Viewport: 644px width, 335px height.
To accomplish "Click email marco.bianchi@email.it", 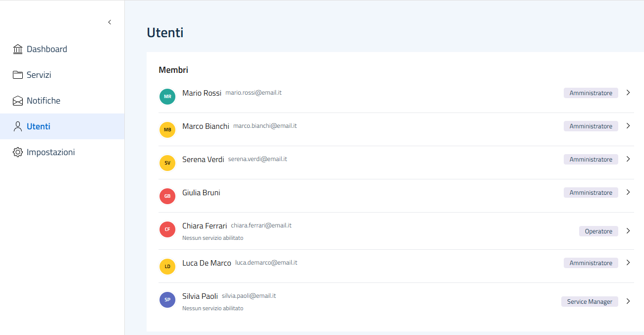I will click(x=265, y=126).
